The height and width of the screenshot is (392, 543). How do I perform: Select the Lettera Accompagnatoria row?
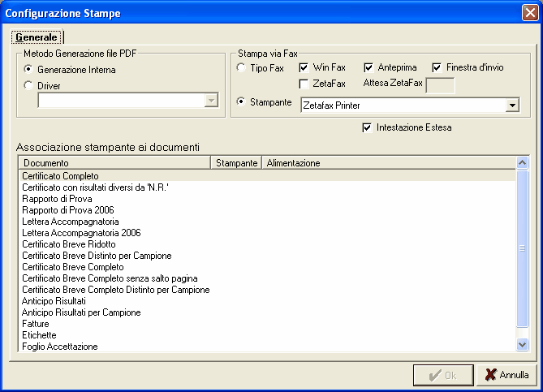coord(268,222)
